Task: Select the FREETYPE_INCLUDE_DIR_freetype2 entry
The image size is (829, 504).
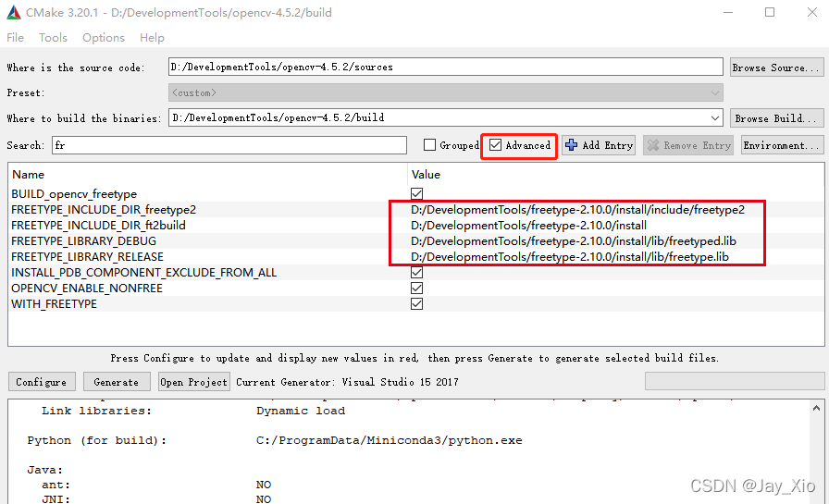Action: tap(104, 210)
